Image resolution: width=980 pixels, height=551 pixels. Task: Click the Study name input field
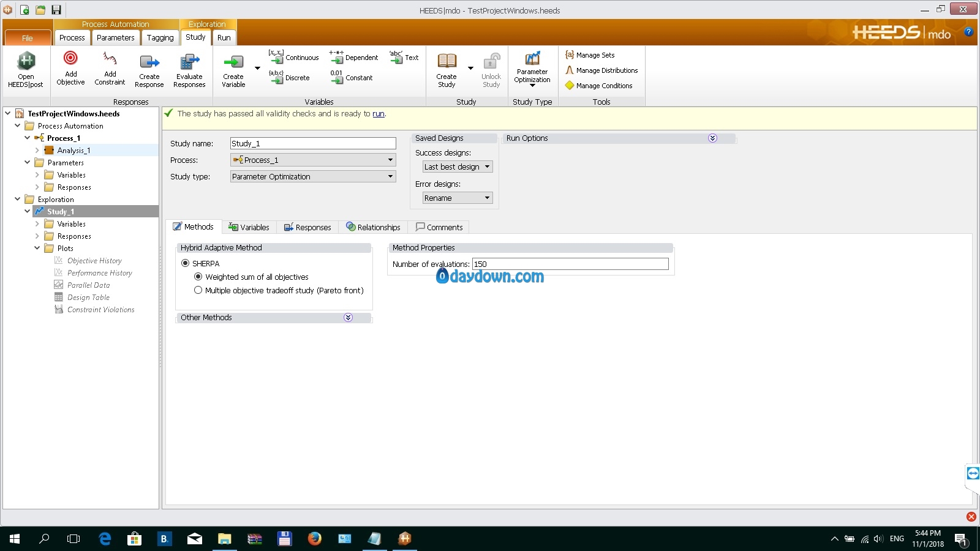(313, 143)
